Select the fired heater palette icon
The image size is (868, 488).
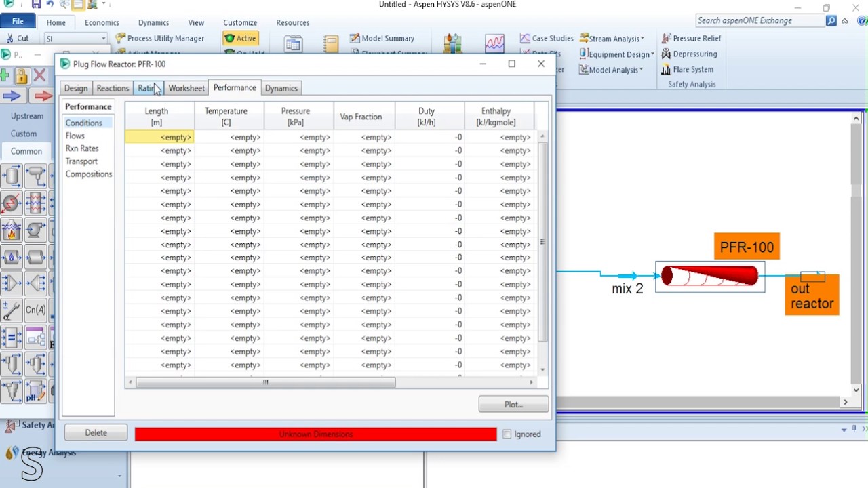[x=12, y=230]
